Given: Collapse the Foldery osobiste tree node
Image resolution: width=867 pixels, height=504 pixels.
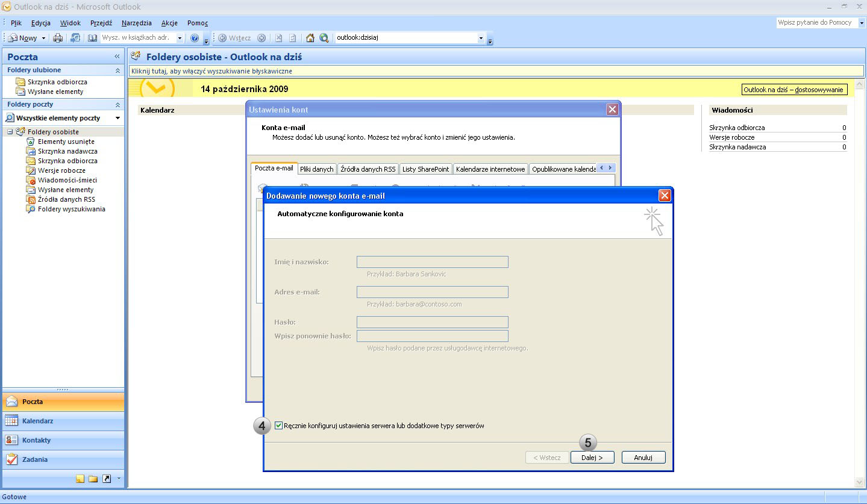Looking at the screenshot, I should 10,132.
